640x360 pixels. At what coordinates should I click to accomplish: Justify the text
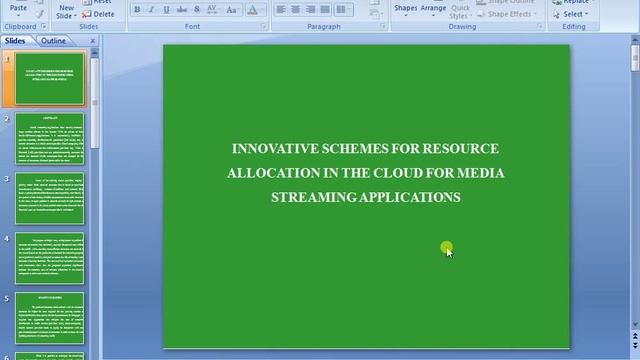tap(325, 9)
